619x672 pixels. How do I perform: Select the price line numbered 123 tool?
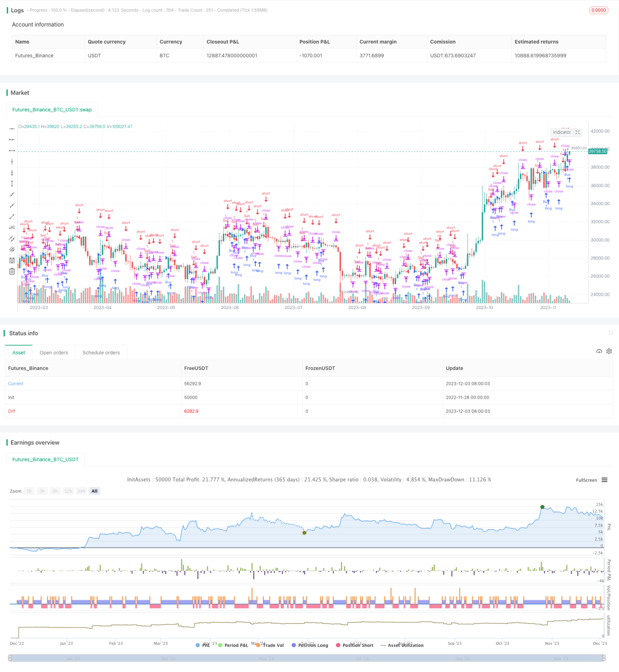coord(12,227)
